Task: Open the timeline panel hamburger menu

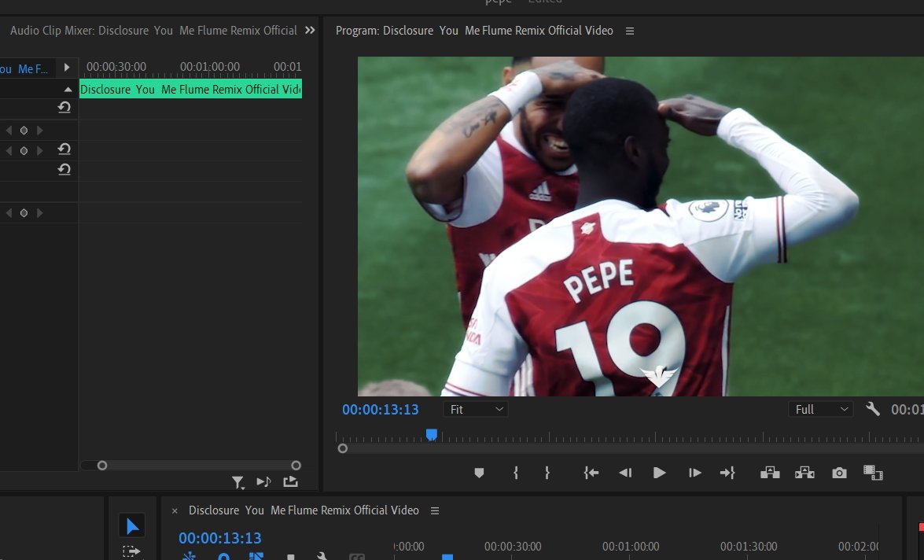Action: [435, 510]
